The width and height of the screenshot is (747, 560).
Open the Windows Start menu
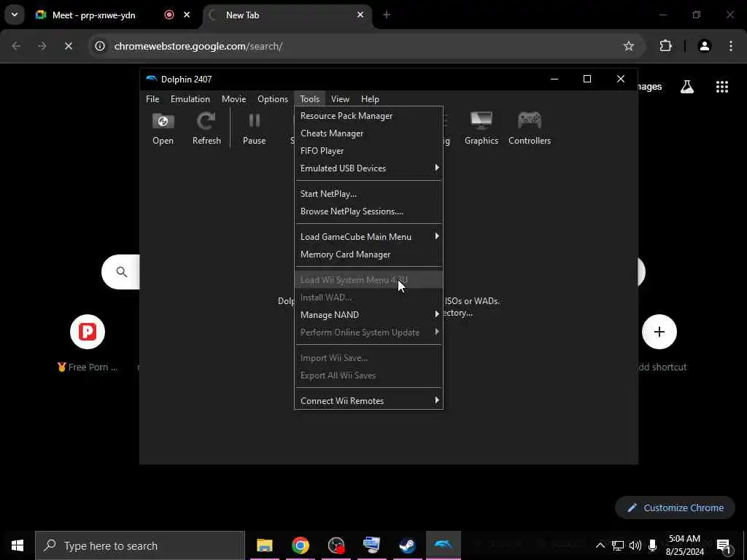click(18, 545)
